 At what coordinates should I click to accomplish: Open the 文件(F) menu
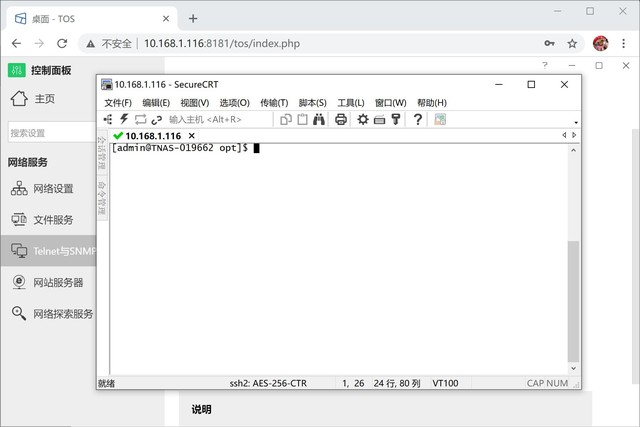[118, 102]
